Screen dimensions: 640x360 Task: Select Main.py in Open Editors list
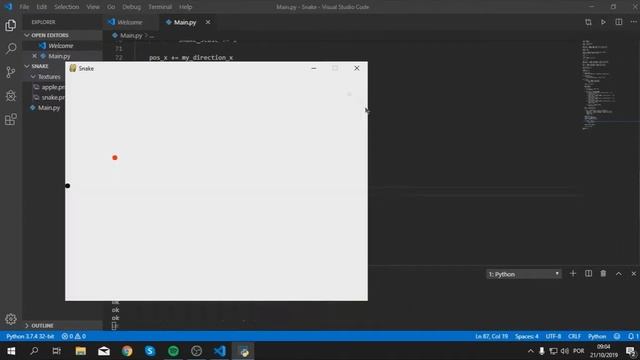pyautogui.click(x=60, y=56)
